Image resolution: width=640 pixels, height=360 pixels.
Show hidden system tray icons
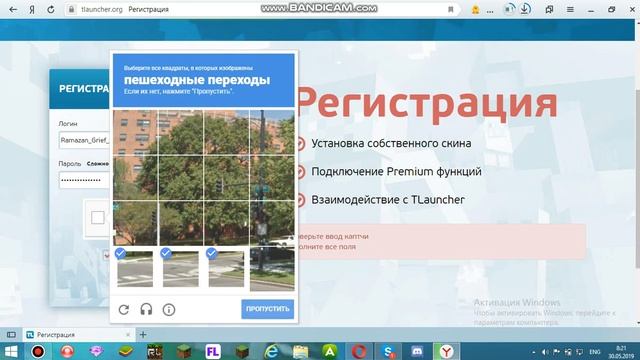click(x=533, y=352)
